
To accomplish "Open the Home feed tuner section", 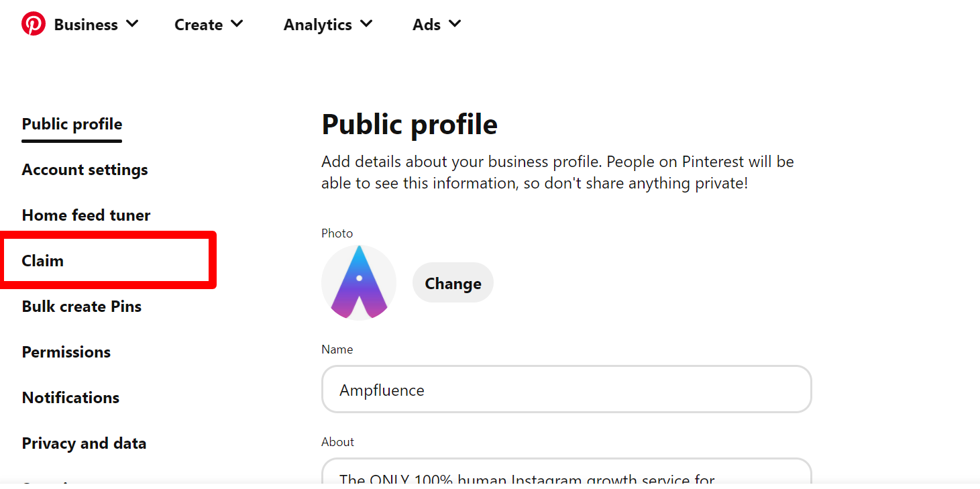I will tap(86, 215).
